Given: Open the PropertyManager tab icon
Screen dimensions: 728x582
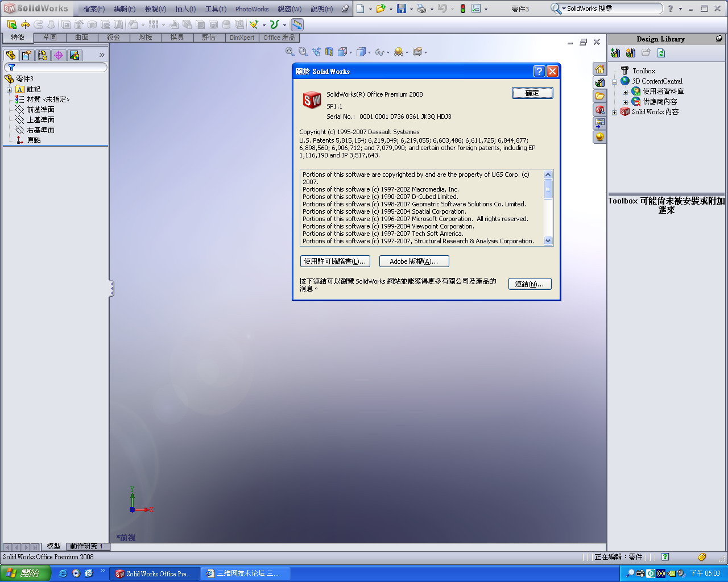Looking at the screenshot, I should point(27,55).
